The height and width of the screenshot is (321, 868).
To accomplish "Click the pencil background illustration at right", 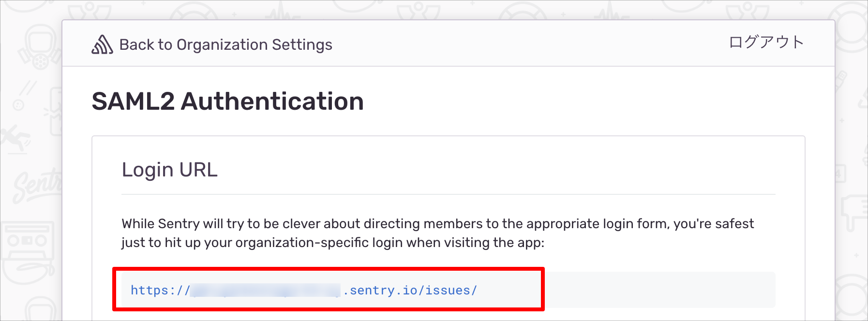I will (x=841, y=81).
